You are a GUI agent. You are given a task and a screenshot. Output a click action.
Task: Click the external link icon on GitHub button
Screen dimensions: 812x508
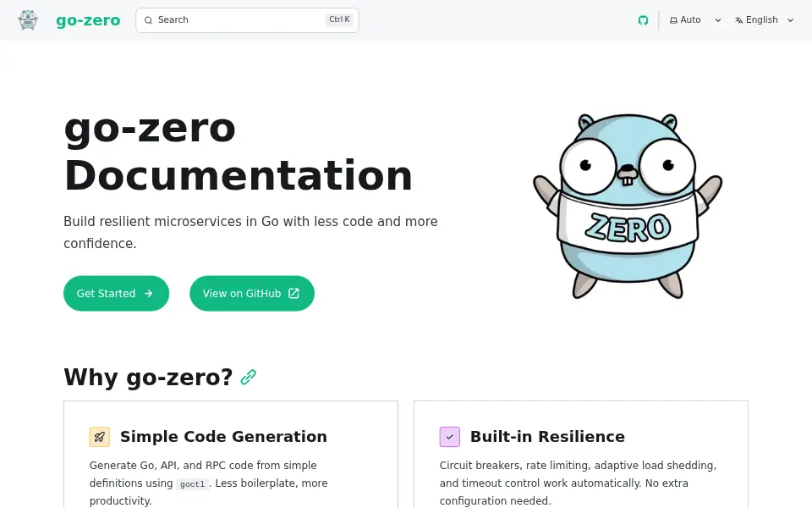pos(294,294)
